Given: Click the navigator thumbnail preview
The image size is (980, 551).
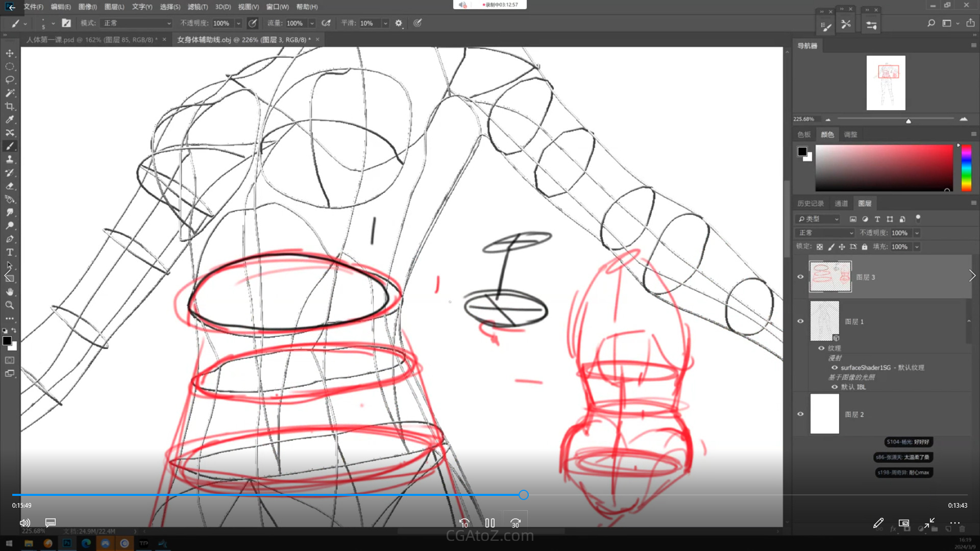Looking at the screenshot, I should tap(886, 83).
